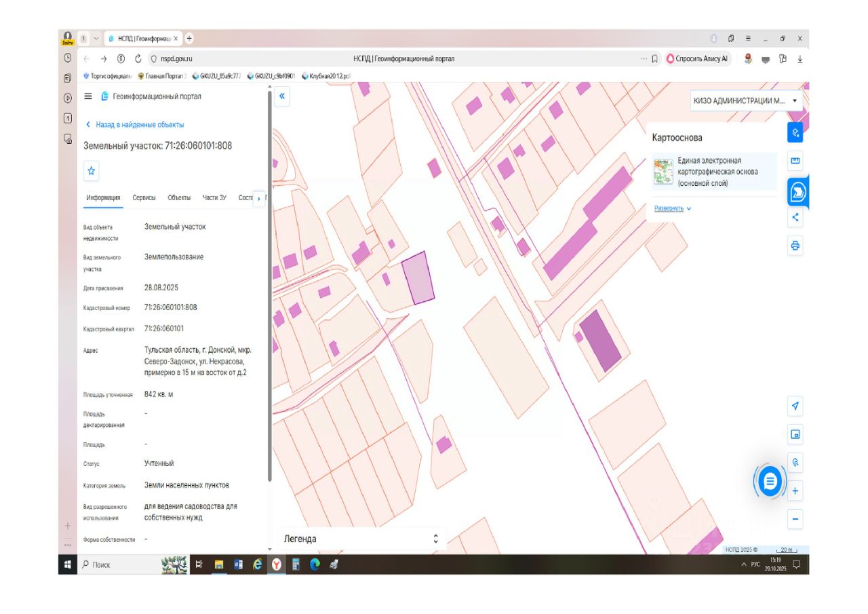Open the Yandex browser main menu
Screen dimensions: 868x614
(x=748, y=39)
